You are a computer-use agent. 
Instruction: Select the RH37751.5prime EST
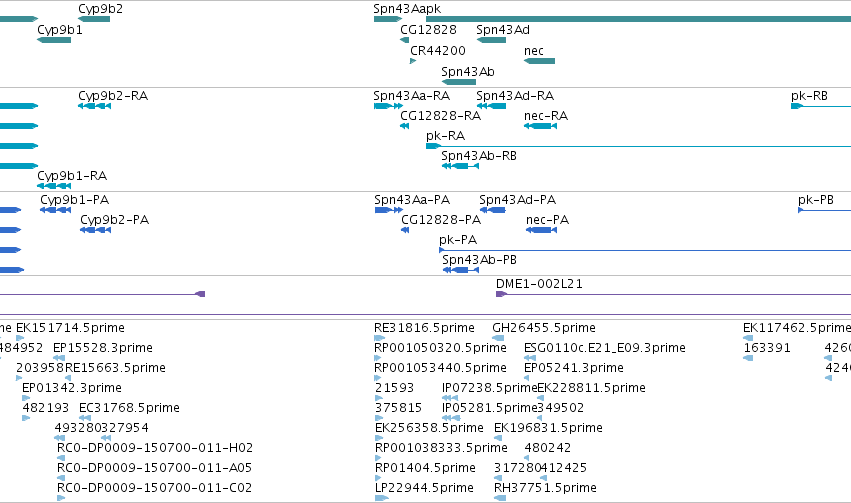(500, 498)
